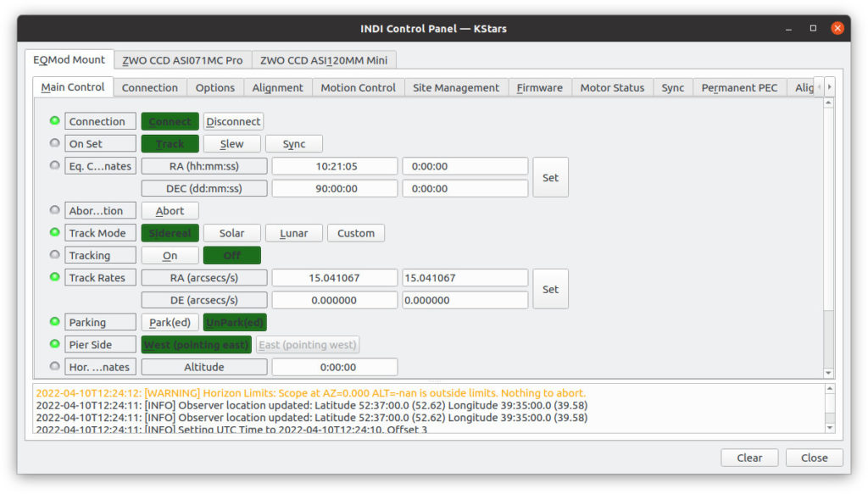Click the log panel scroll down arrow
Image resolution: width=868 pixels, height=494 pixels.
pyautogui.click(x=830, y=428)
